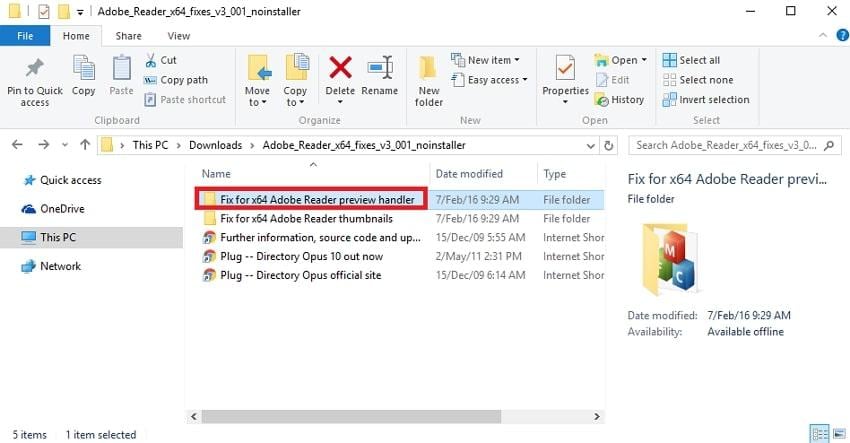Click the Rename icon

coord(380,68)
